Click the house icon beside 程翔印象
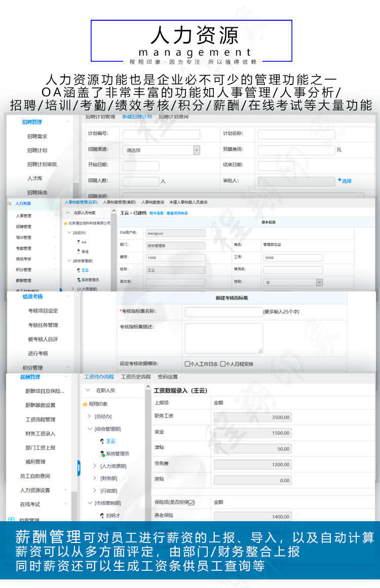Viewport: 380px width, 588px height. 85,404
